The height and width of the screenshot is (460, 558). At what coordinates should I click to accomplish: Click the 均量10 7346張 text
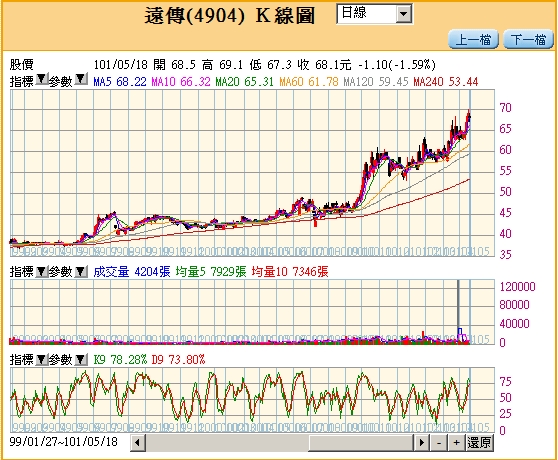point(290,272)
